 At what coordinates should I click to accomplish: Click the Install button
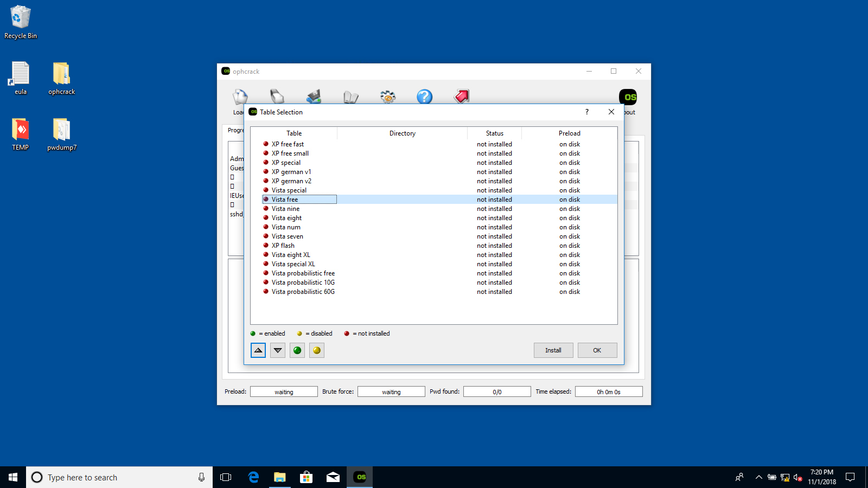(553, 350)
